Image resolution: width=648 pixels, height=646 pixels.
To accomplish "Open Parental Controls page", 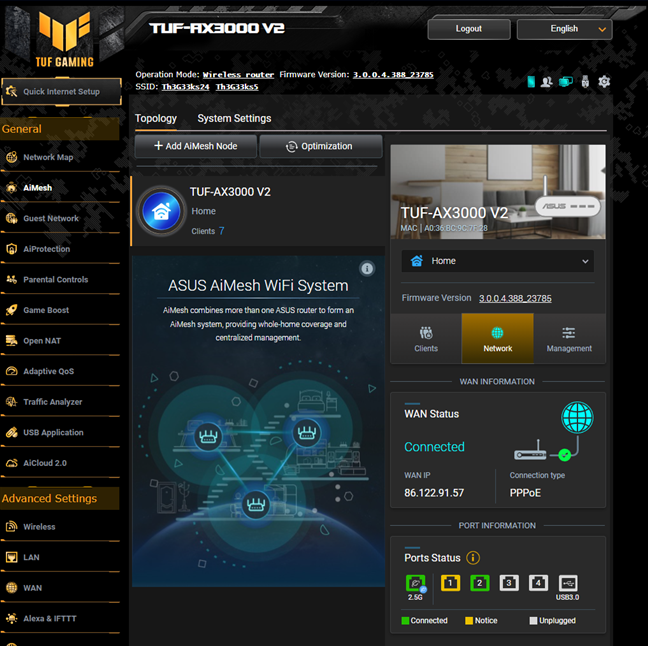I will tap(55, 279).
